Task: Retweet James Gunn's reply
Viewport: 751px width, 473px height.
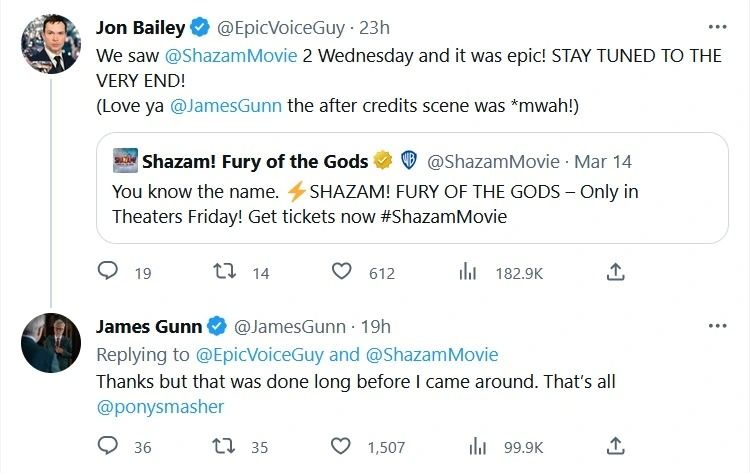Action: (227, 446)
